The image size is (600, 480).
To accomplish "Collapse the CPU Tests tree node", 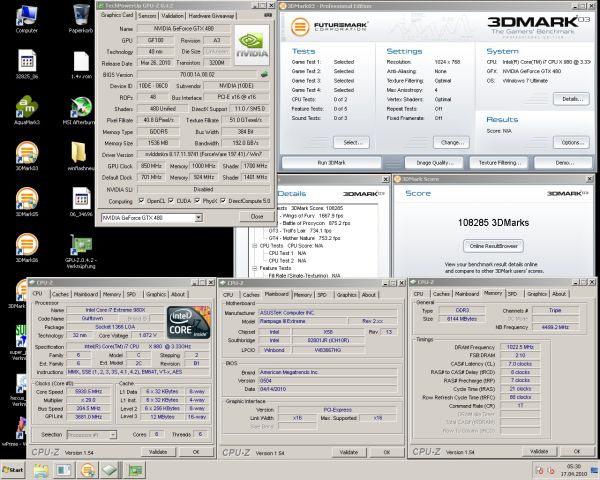I will coord(255,246).
